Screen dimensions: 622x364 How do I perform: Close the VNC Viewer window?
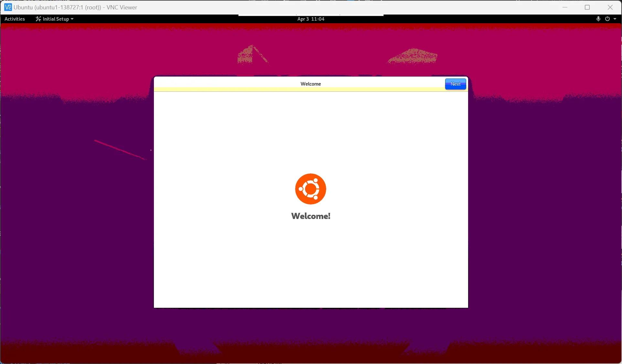pos(610,7)
